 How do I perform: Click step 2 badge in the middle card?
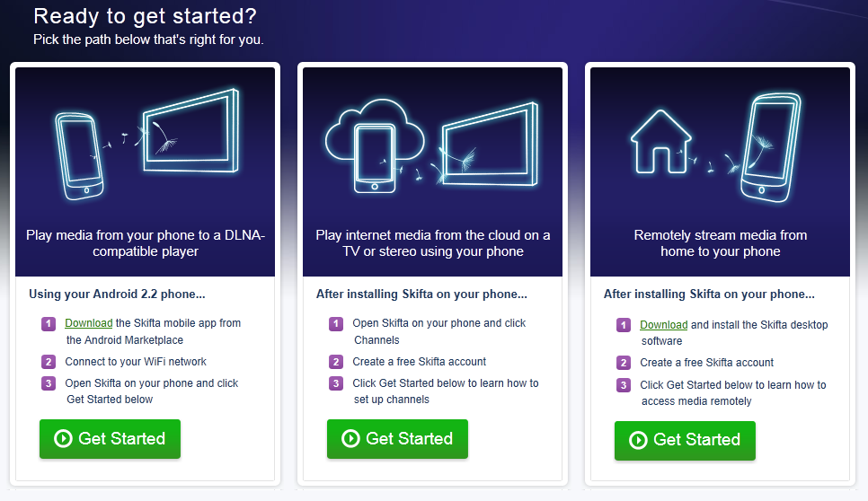click(336, 362)
